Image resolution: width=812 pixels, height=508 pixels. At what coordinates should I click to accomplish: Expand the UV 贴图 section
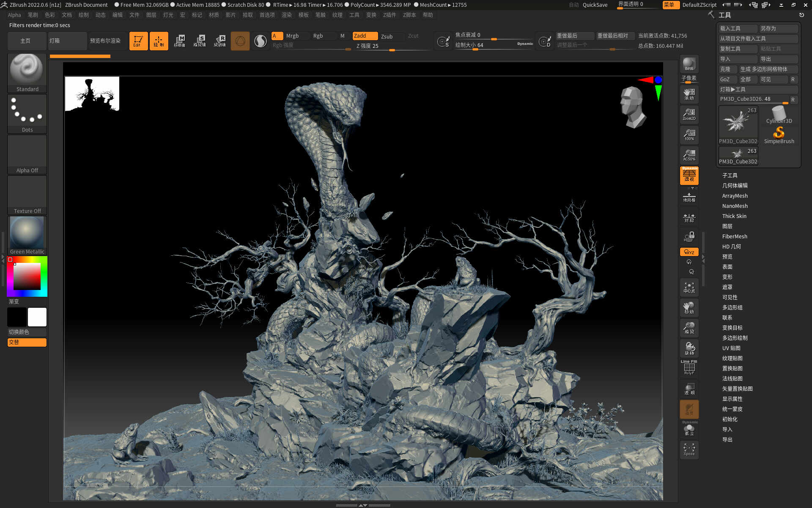tap(731, 348)
